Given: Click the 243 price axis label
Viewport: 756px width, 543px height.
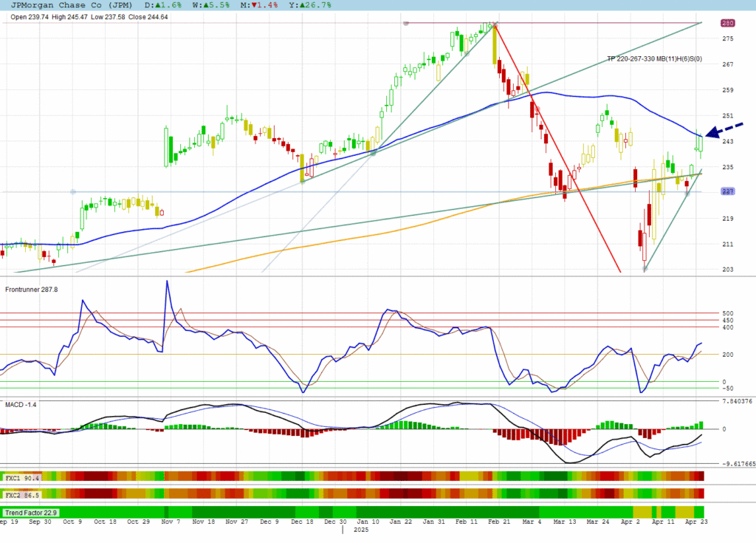Looking at the screenshot, I should point(727,141).
